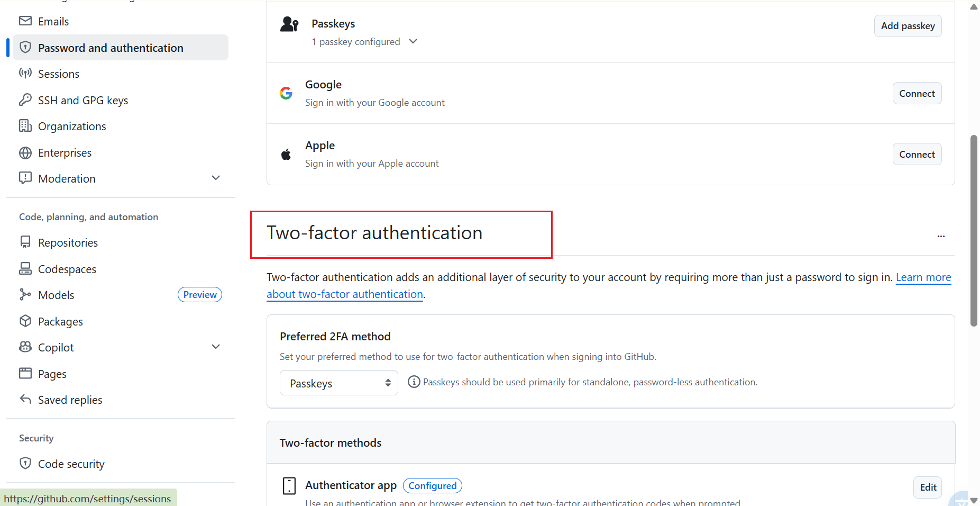Click the passkey info circle icon
Viewport: 980px width, 506px height.
point(414,382)
